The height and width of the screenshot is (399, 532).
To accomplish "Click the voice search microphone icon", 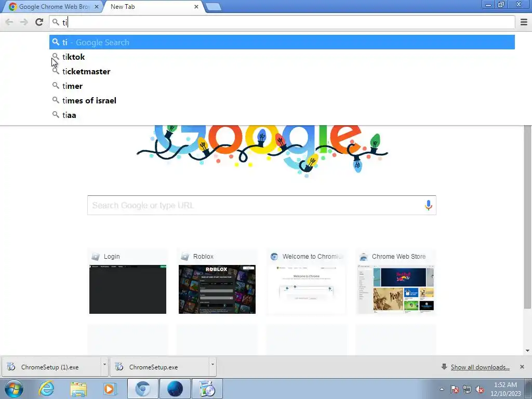I will pos(428,205).
